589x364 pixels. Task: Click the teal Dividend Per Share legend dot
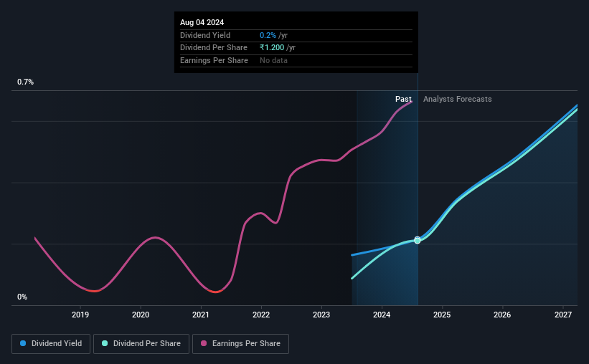tap(105, 343)
